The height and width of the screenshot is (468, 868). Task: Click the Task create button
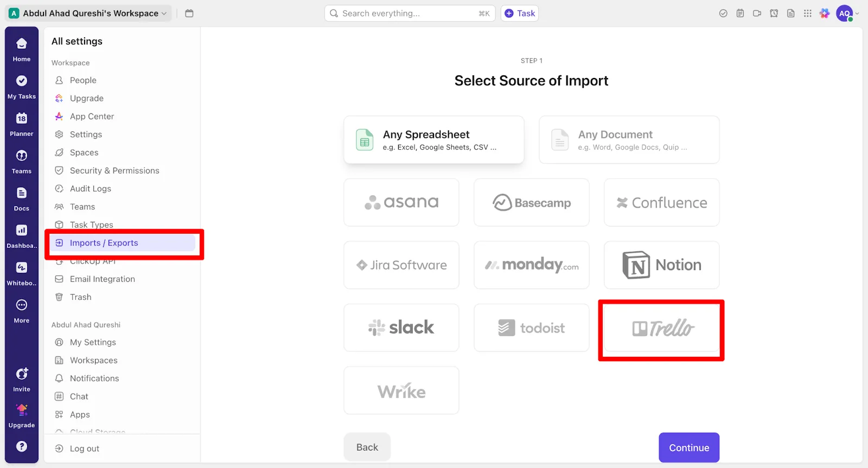520,13
